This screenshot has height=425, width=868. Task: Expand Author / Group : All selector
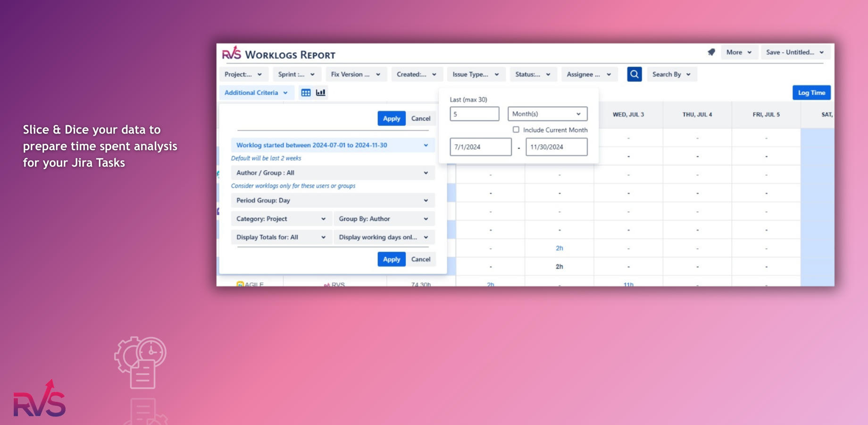click(x=333, y=173)
